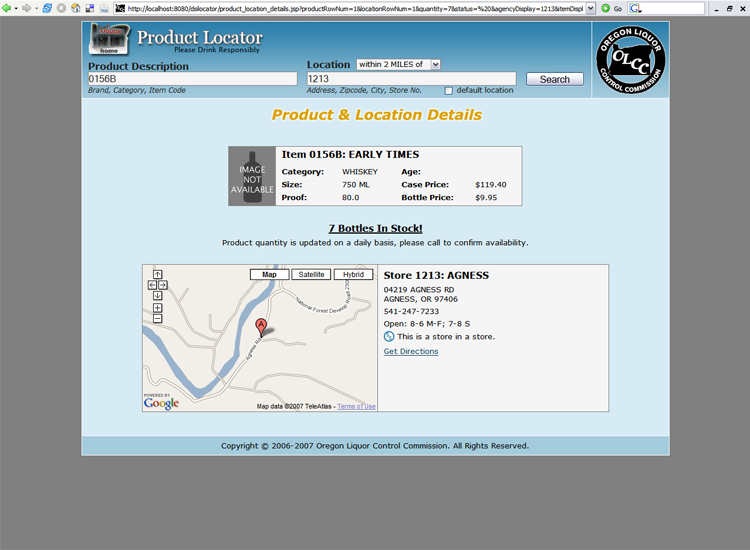Click the tabs overview toolbar icon
The height and width of the screenshot is (550, 750).
pos(89,8)
